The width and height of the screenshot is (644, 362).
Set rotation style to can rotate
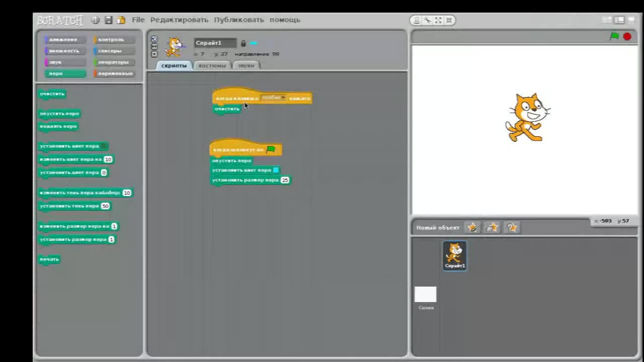click(x=154, y=39)
